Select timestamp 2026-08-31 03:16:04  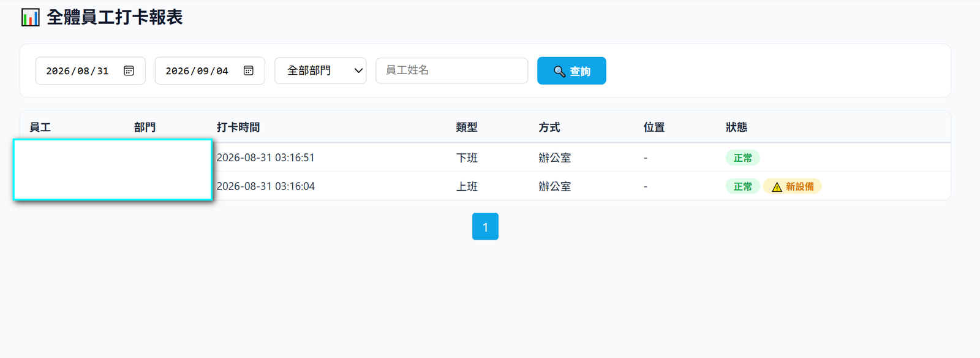click(266, 186)
